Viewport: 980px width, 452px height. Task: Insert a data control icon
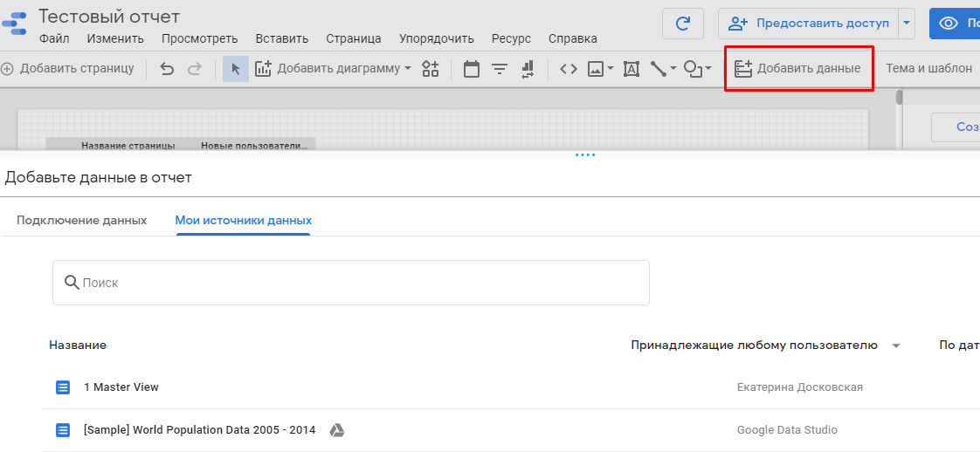coord(527,69)
